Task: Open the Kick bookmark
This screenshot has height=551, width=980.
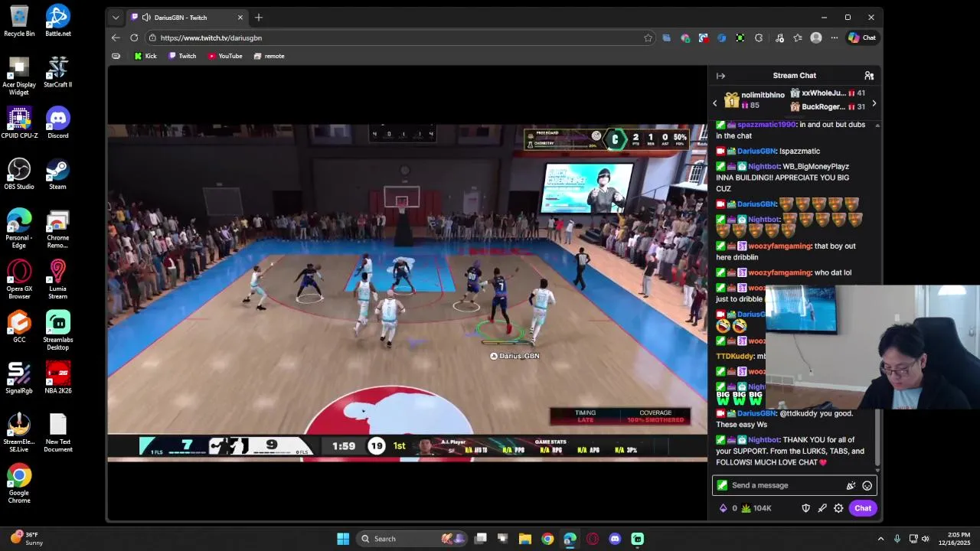Action: pyautogui.click(x=145, y=56)
